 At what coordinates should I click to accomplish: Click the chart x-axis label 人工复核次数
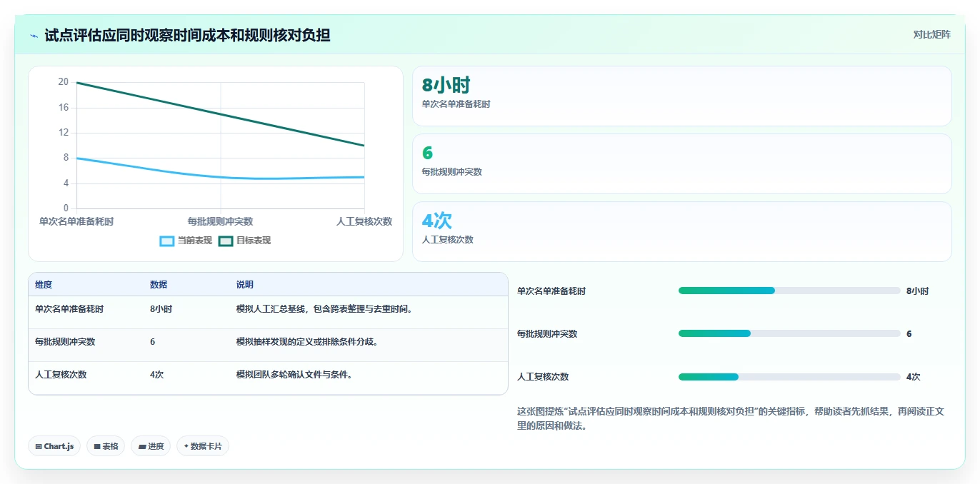click(364, 222)
